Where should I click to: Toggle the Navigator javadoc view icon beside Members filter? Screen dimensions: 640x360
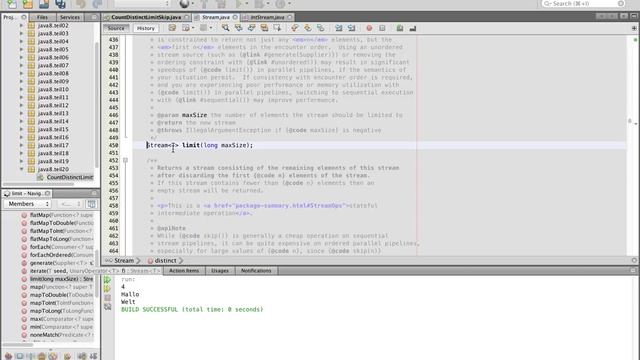[x=91, y=204]
